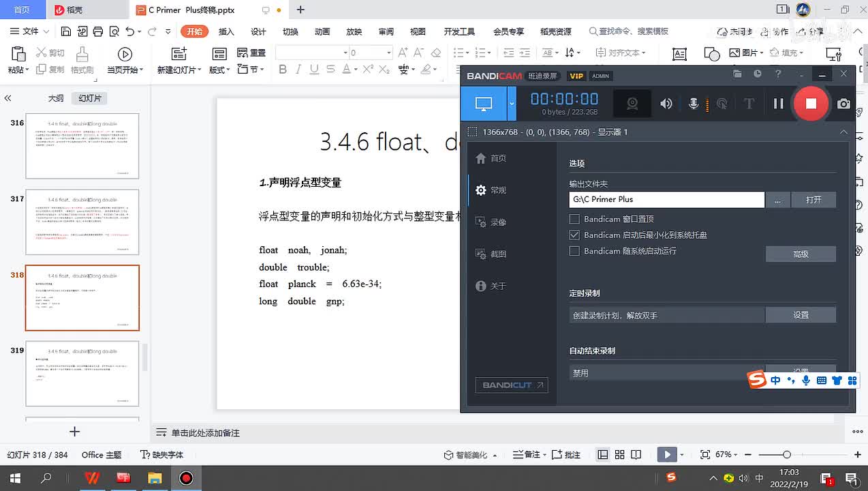Toggle underline formatting U
The height and width of the screenshot is (491, 868).
coord(314,70)
